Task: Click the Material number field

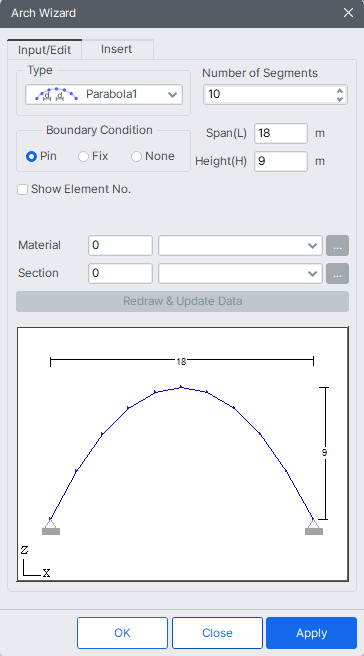Action: [120, 245]
